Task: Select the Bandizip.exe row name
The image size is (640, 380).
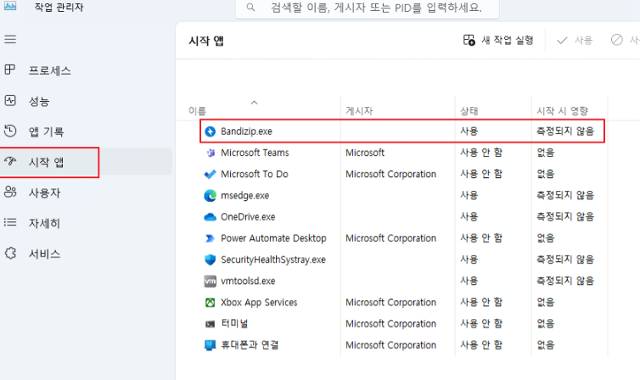Action: (246, 131)
